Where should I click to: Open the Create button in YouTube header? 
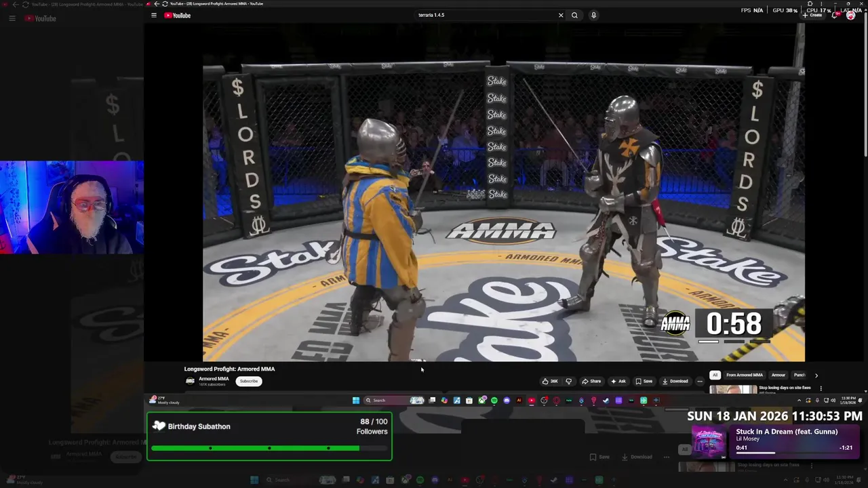tap(814, 15)
